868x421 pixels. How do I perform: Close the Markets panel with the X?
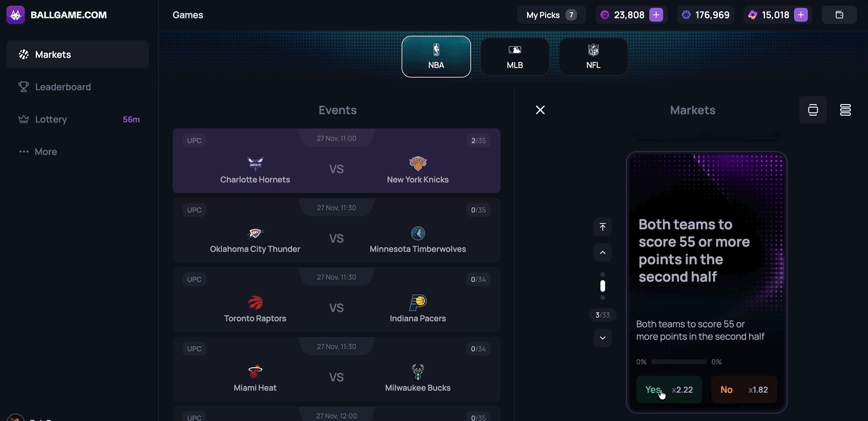pyautogui.click(x=540, y=110)
